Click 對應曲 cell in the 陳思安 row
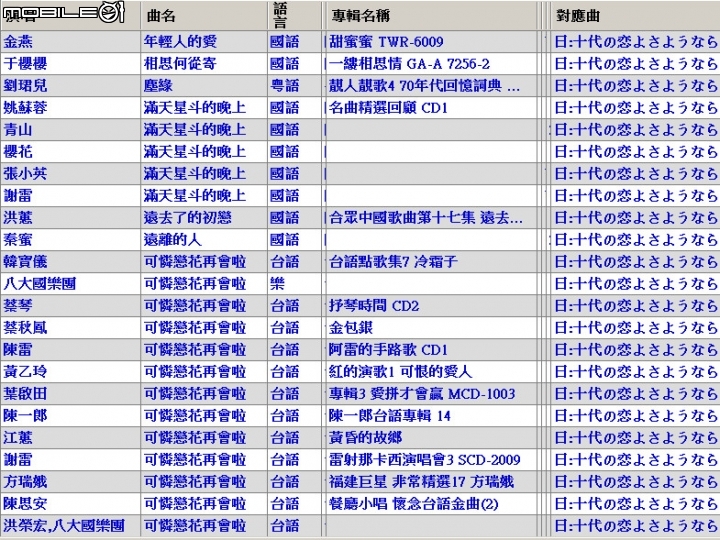The width and height of the screenshot is (720, 540). tap(636, 504)
